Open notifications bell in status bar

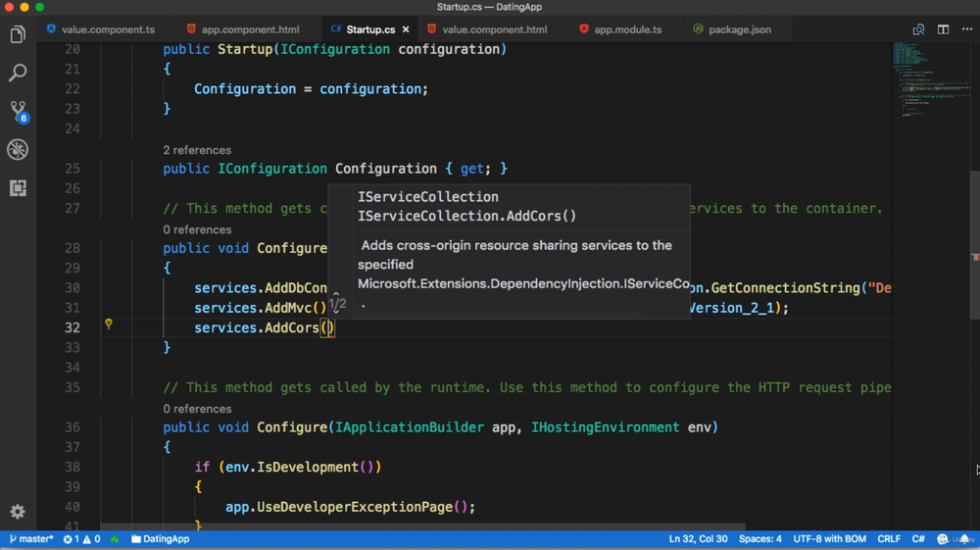point(965,539)
